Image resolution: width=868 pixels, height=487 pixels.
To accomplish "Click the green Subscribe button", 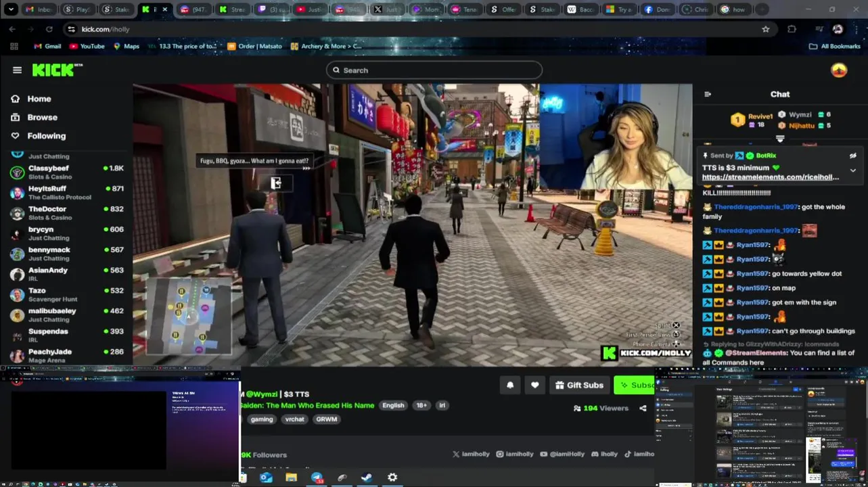I will pyautogui.click(x=634, y=385).
